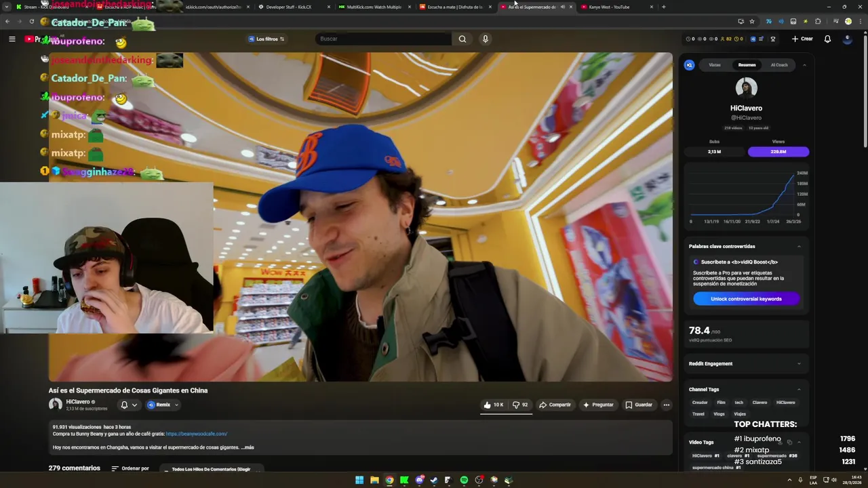This screenshot has width=868, height=488.
Task: Open Discord from the taskbar
Action: [x=419, y=480]
